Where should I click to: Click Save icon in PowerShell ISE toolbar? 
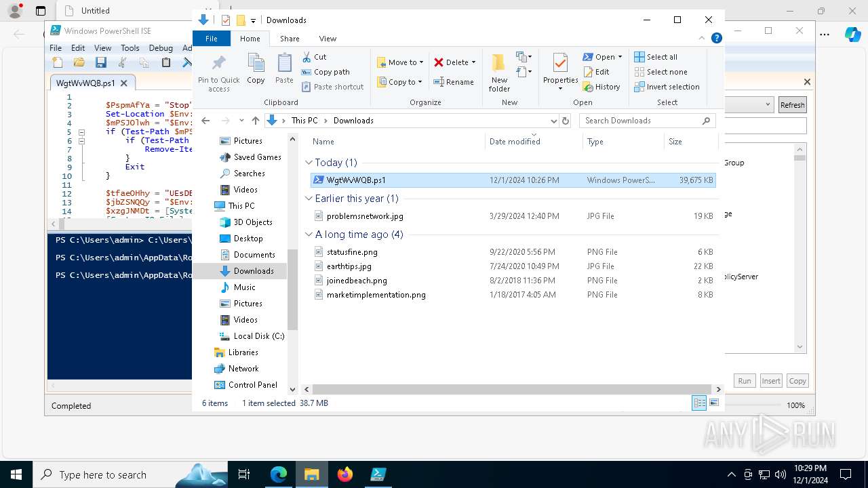101,62
